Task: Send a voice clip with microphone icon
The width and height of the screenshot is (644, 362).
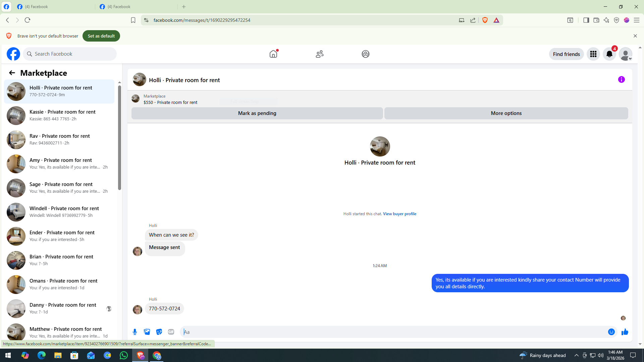Action: [135, 332]
